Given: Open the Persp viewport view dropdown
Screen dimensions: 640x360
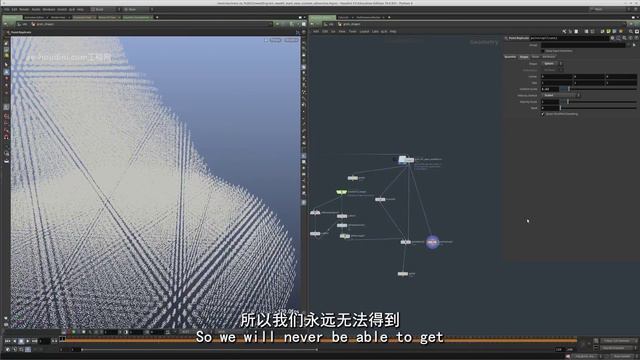Looking at the screenshot, I should point(276,40).
